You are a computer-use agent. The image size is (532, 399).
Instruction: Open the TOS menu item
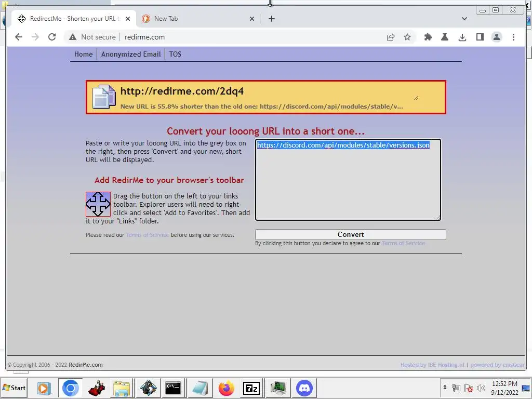click(x=175, y=54)
